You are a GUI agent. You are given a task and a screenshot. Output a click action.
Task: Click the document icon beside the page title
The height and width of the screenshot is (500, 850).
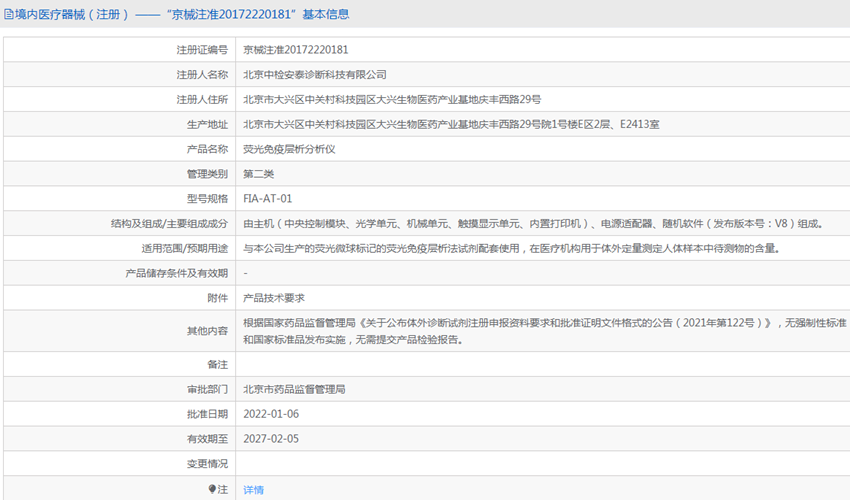click(x=8, y=15)
